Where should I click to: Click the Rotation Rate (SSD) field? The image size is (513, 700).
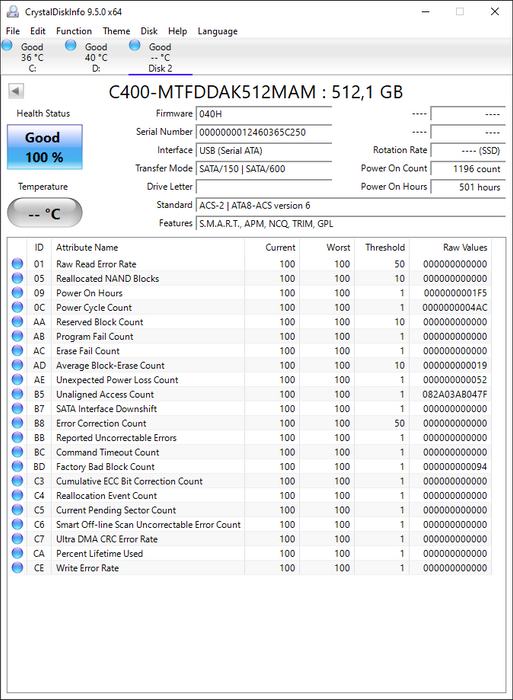tap(468, 150)
